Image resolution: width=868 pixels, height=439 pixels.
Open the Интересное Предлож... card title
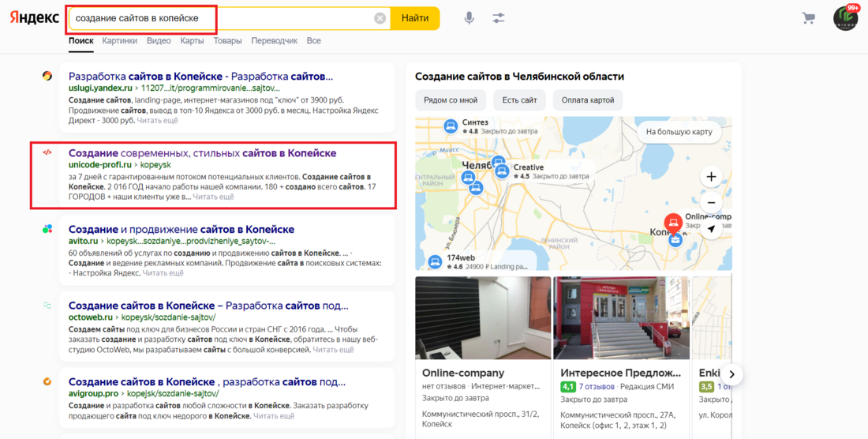[x=620, y=373]
